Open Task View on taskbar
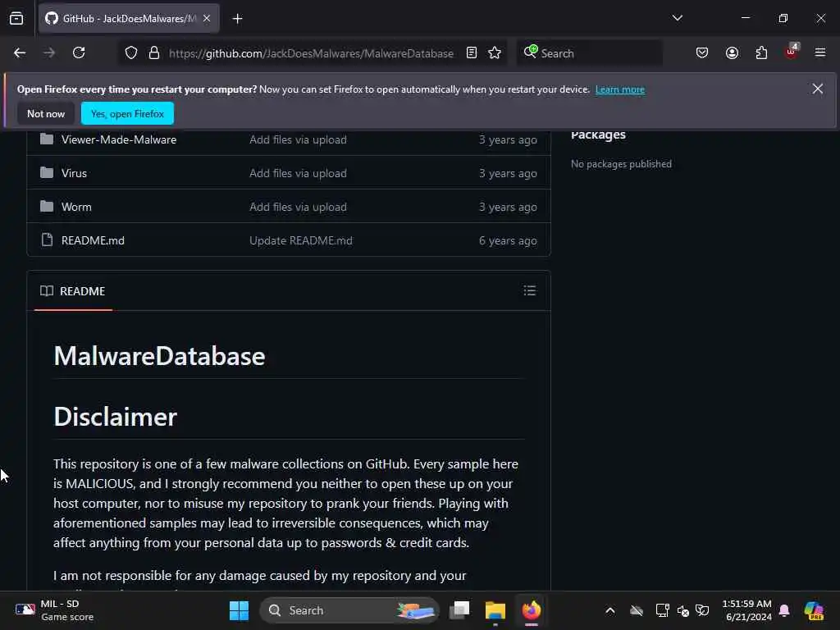This screenshot has height=630, width=840. pos(459,610)
